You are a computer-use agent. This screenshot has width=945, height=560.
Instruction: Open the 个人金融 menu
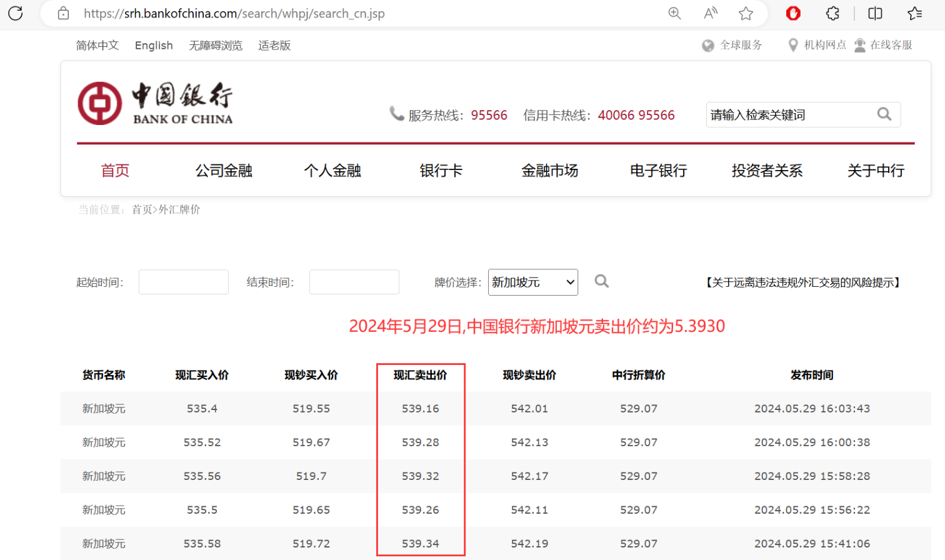pos(332,170)
